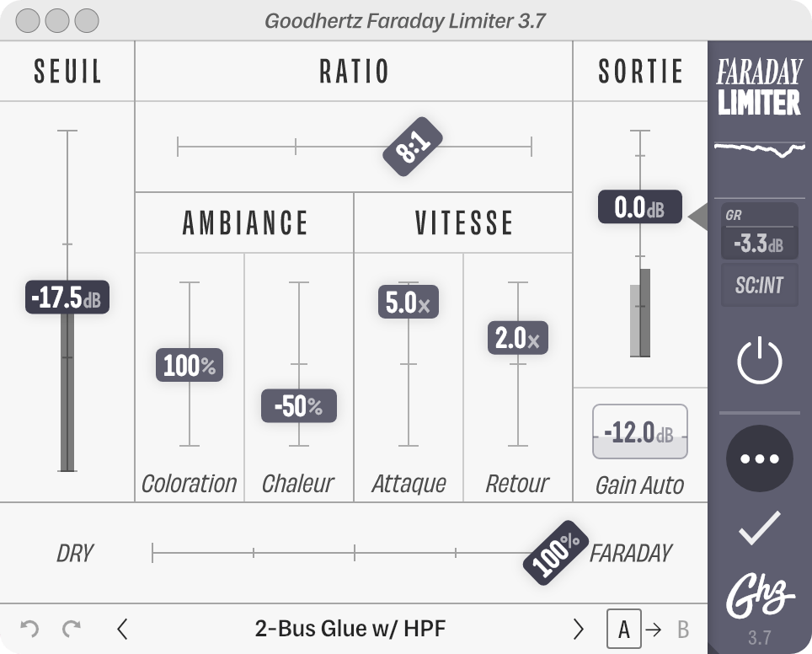812x654 pixels.
Task: Select the A preset slot
Action: tap(624, 629)
